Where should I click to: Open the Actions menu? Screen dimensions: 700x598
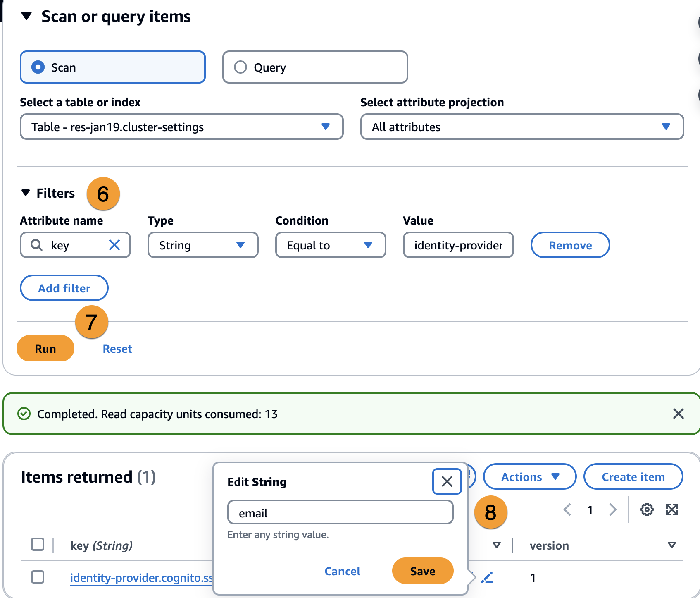[x=529, y=476]
